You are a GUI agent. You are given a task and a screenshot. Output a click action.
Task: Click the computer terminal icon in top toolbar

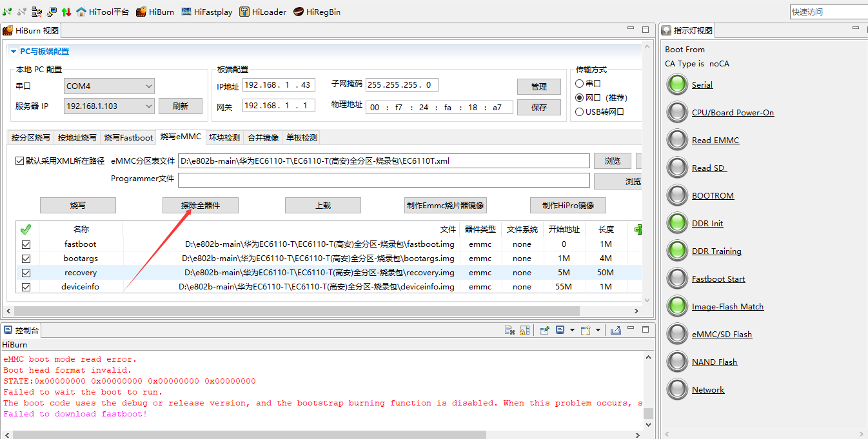point(52,12)
